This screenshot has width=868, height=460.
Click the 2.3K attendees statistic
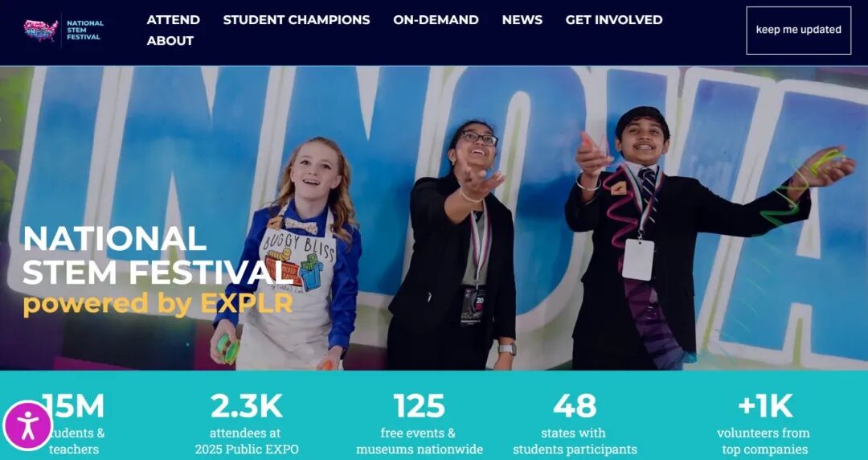point(247,425)
